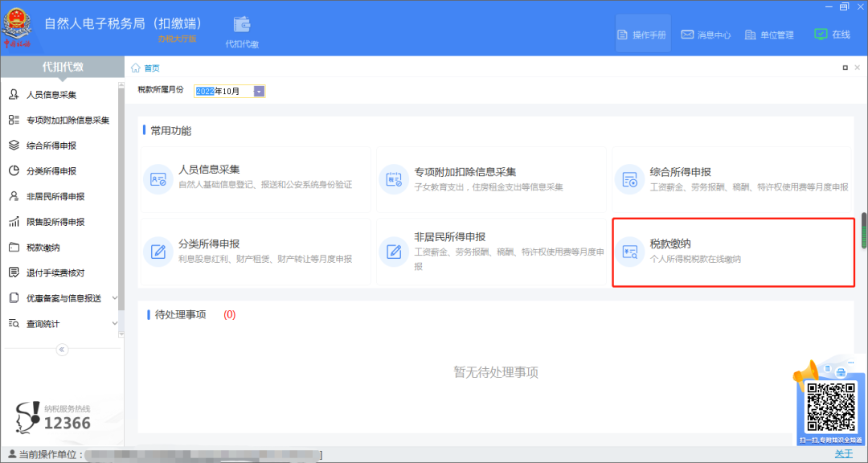This screenshot has width=868, height=463.
Task: Expand the 查询统计 chevron
Action: click(x=115, y=323)
